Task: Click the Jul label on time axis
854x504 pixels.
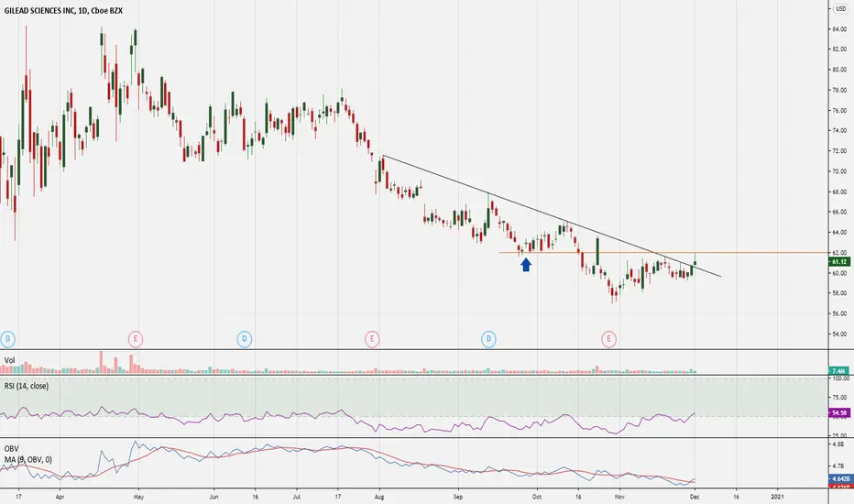Action: (x=297, y=497)
